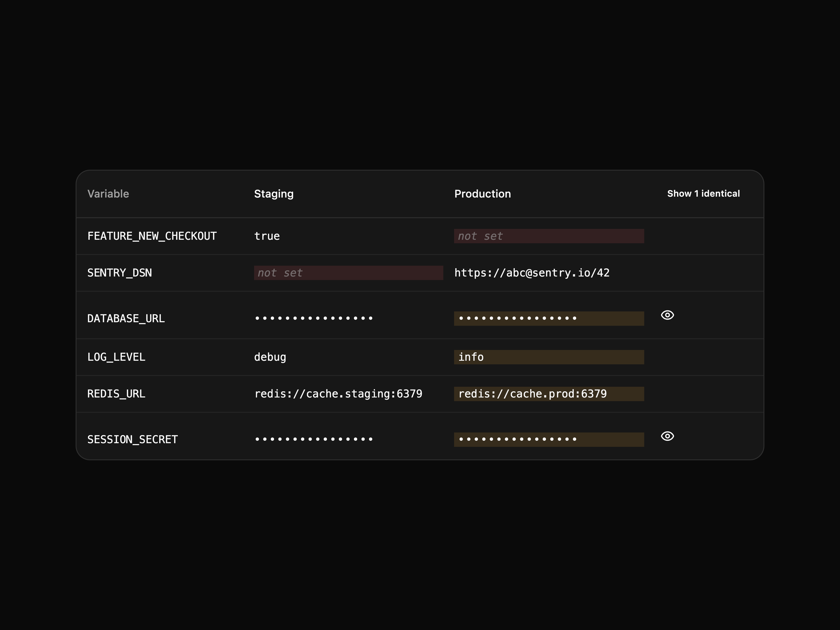Reveal the SESSION_SECRET value with eye icon
Viewport: 840px width, 630px height.
(667, 436)
